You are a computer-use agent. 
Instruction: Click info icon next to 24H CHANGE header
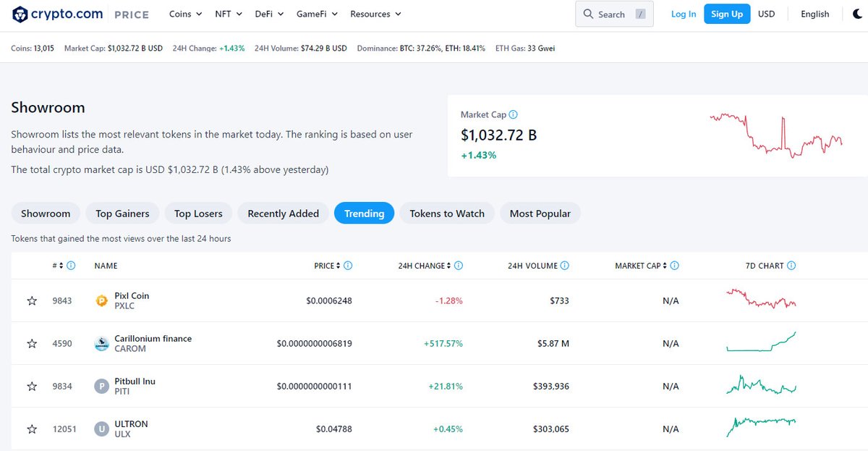[459, 266]
